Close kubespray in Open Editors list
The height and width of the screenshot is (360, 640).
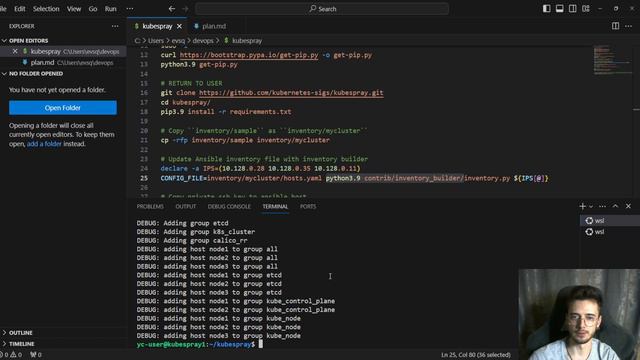[x=15, y=51]
